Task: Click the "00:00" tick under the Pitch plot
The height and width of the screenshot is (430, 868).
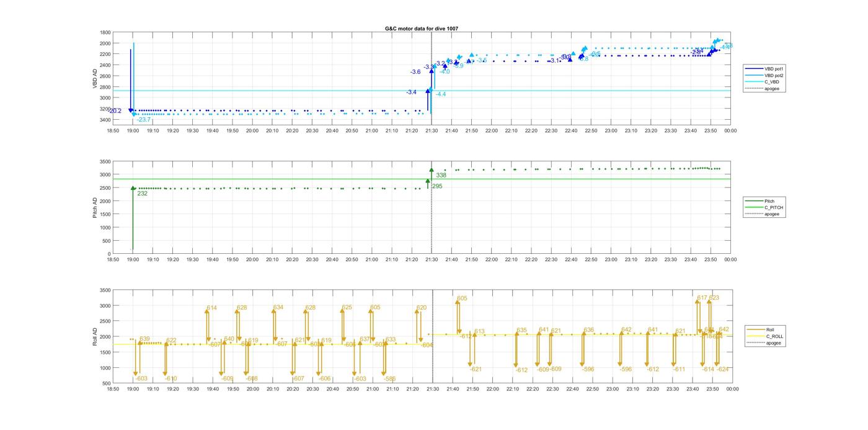Action: [731, 259]
